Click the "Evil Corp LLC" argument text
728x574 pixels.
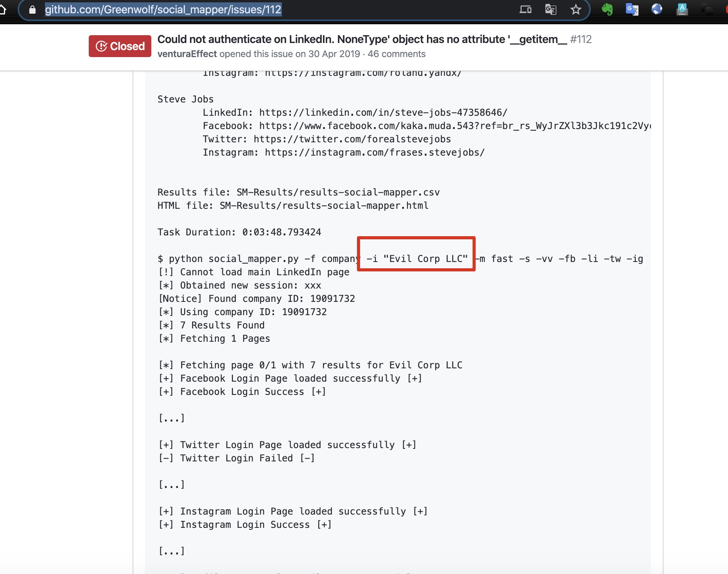425,259
